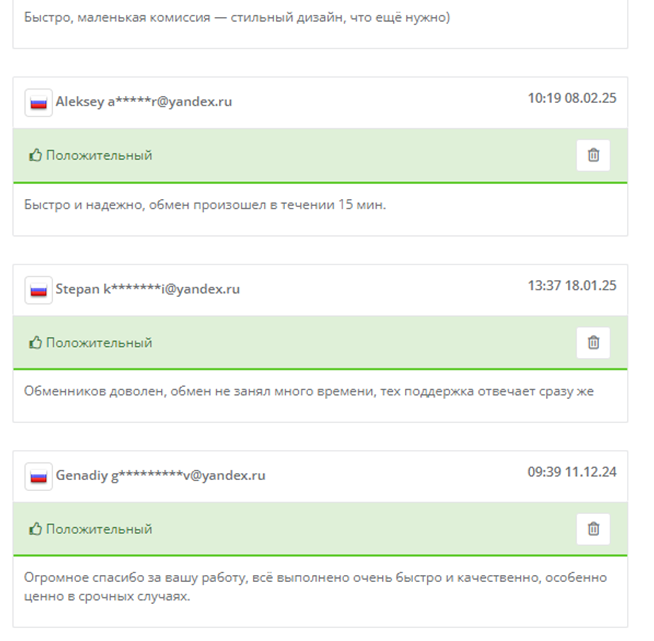This screenshot has width=654, height=641.
Task: Click Russian flag next to Aleksey
Action: [x=39, y=102]
